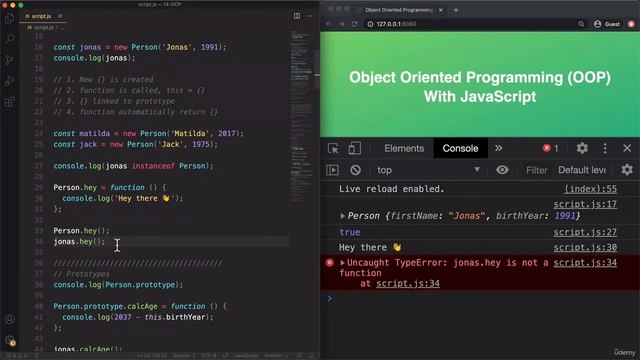The width and height of the screenshot is (640, 360).
Task: Open the Explorer view in VS Code sidebar
Action: [x=9, y=18]
